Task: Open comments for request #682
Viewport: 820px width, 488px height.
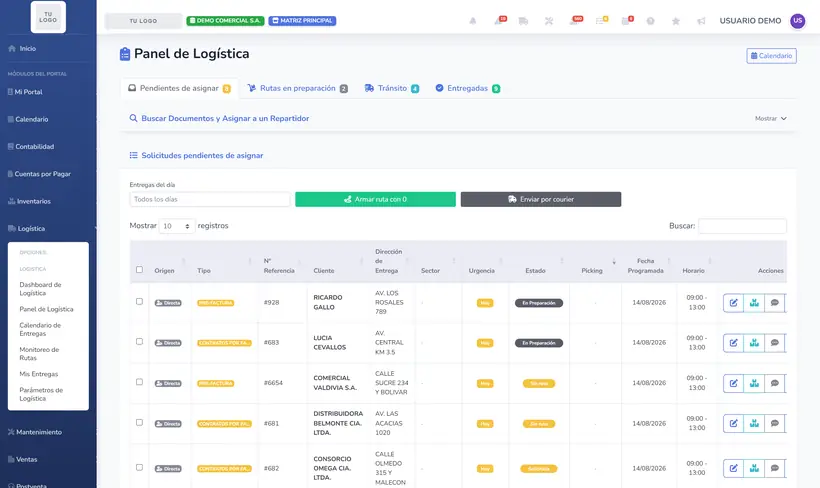Action: click(x=775, y=469)
